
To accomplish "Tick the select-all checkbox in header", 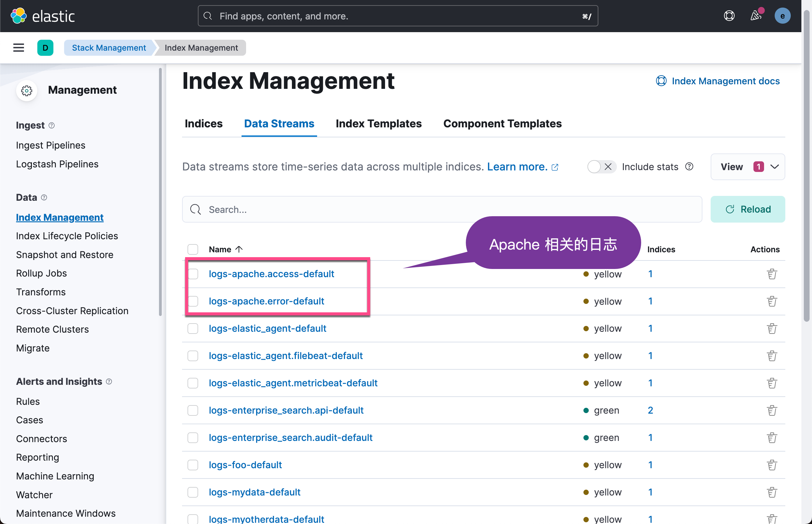I will tap(193, 249).
